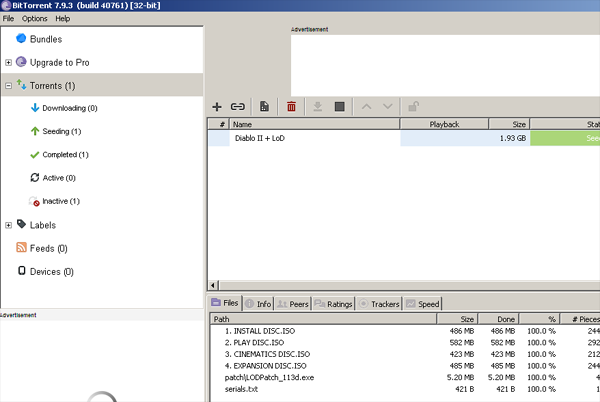This screenshot has height=402, width=600.
Task: Click the BitTorrent title bar logo
Action: point(6,6)
